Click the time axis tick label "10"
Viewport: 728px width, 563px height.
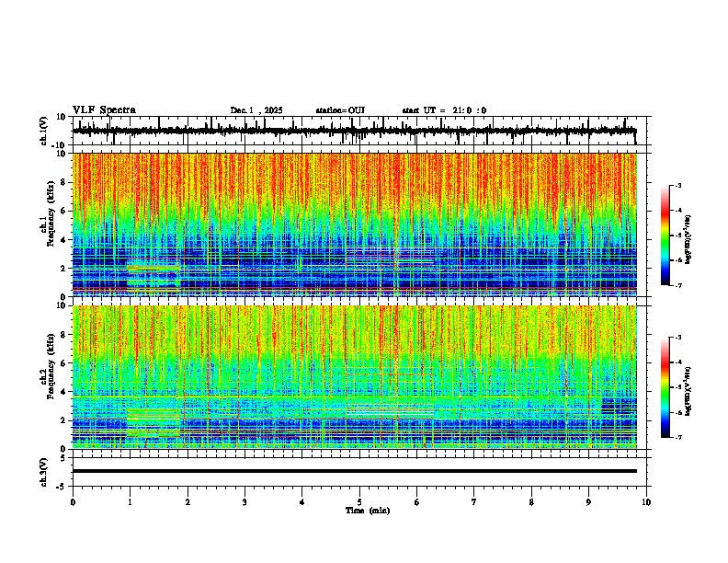pos(646,502)
